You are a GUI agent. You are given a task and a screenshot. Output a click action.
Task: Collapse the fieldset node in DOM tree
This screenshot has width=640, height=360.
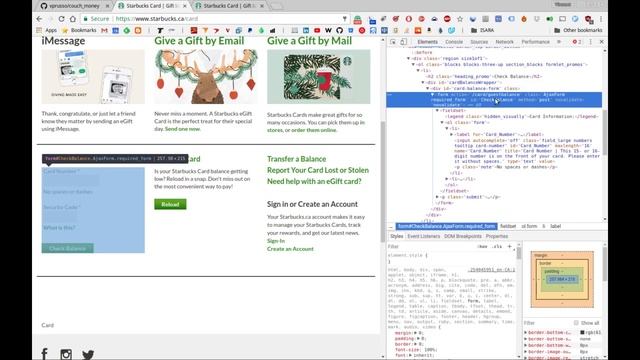437,111
